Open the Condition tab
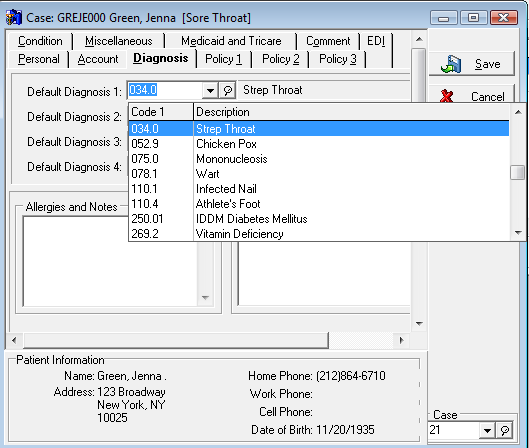The image size is (529, 448). click(x=40, y=41)
